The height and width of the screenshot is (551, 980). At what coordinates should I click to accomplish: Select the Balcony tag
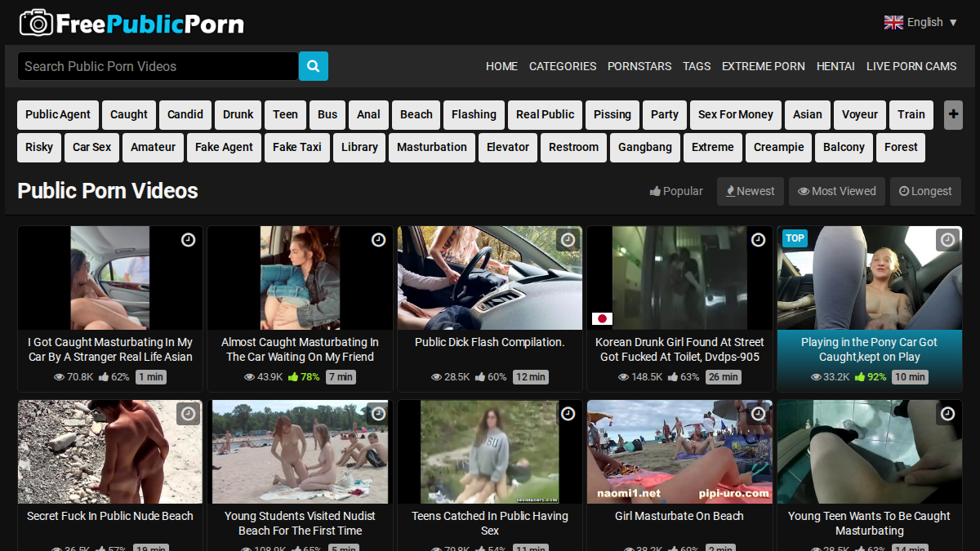click(x=844, y=148)
